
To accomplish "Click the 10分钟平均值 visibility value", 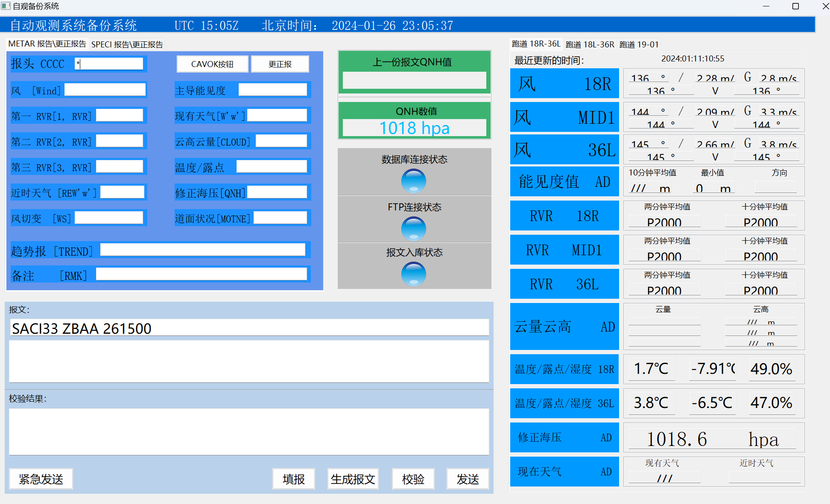I will click(650, 188).
